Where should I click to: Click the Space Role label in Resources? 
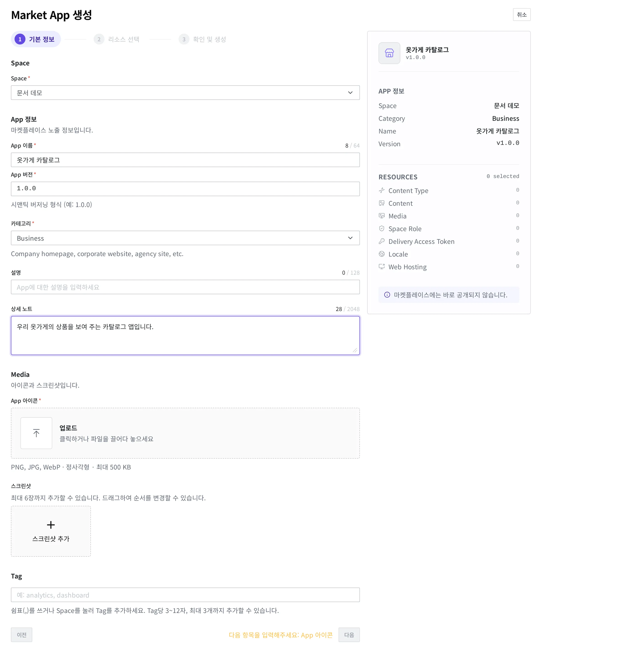click(405, 229)
